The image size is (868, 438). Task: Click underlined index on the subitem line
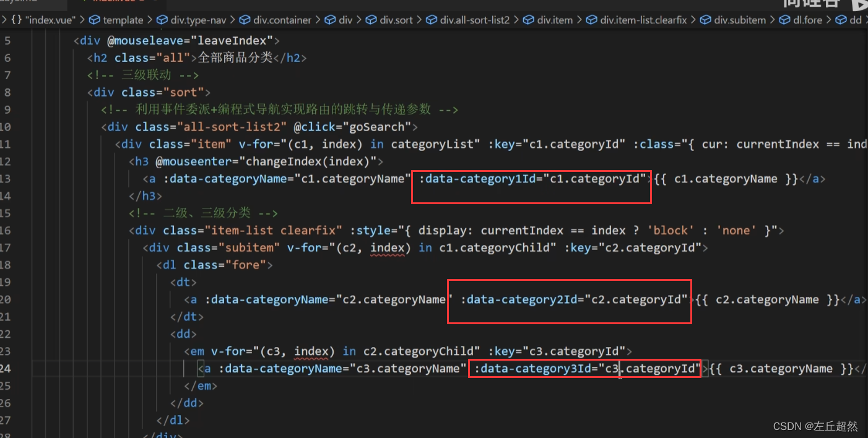coord(388,247)
